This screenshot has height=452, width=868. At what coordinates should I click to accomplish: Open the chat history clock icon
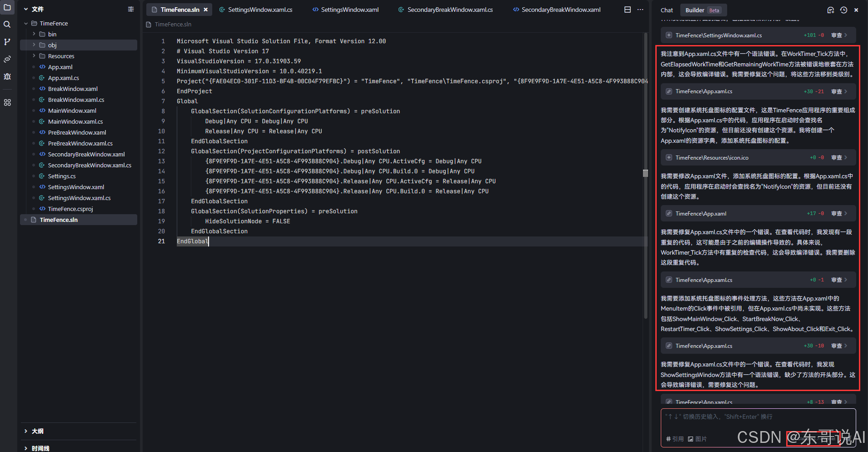point(843,10)
